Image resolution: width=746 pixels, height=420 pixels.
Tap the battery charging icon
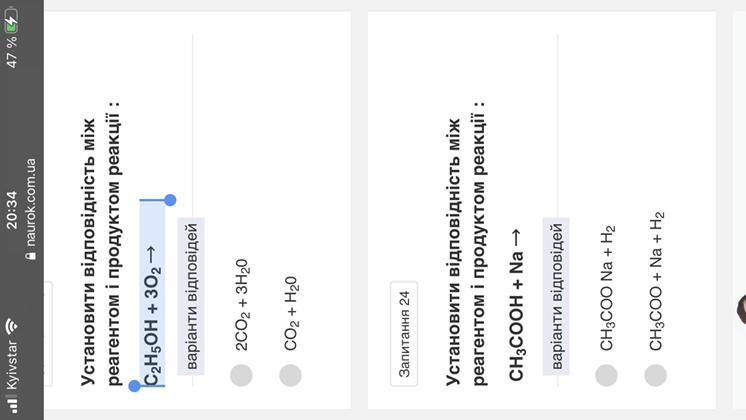[11, 20]
